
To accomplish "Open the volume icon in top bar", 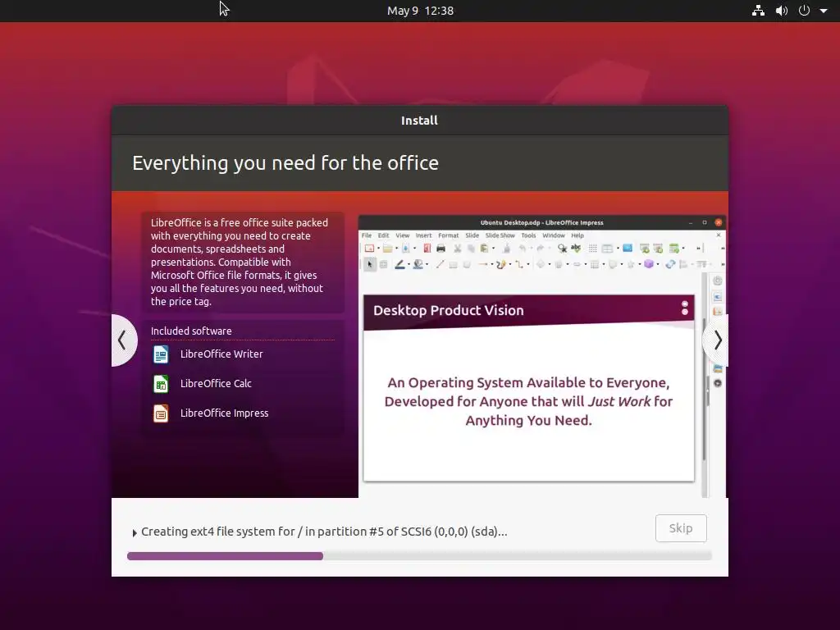I will pyautogui.click(x=782, y=11).
